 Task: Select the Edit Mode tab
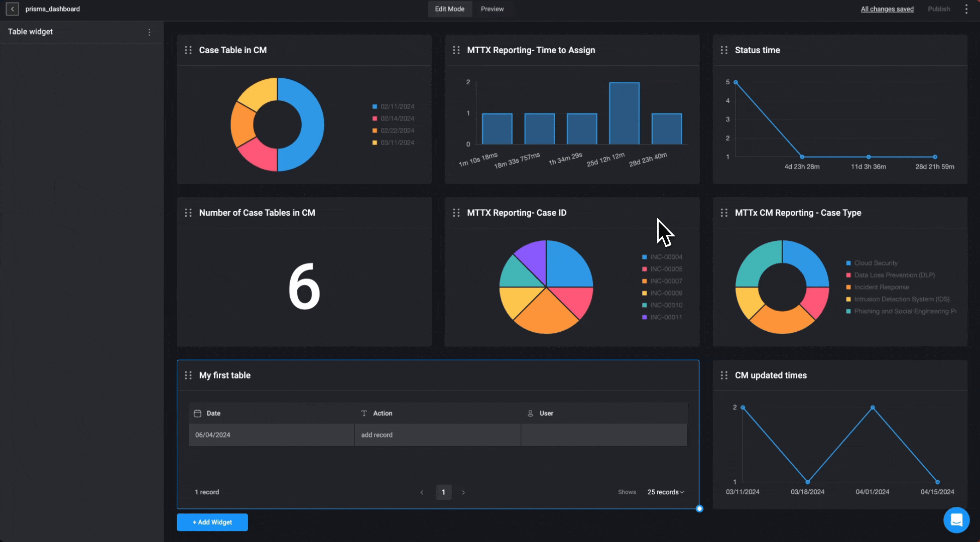point(449,9)
